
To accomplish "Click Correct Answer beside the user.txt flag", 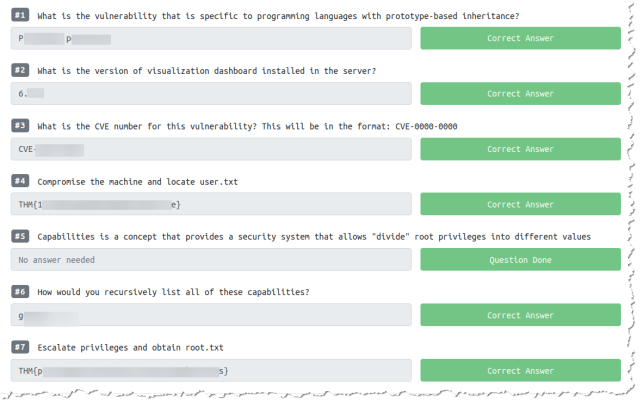I will [x=520, y=204].
